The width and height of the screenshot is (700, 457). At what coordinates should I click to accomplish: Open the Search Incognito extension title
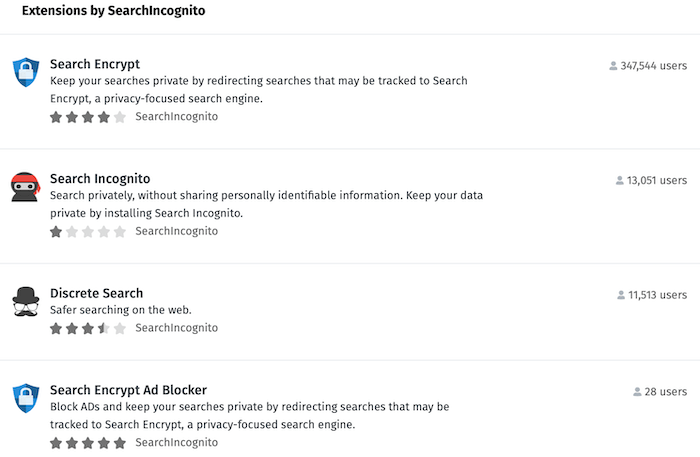pyautogui.click(x=100, y=179)
